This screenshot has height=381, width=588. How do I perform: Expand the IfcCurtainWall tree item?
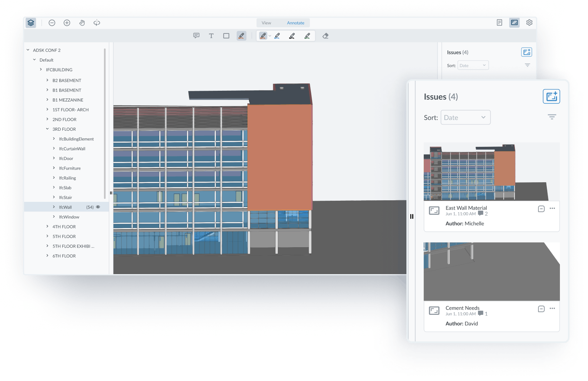point(54,148)
